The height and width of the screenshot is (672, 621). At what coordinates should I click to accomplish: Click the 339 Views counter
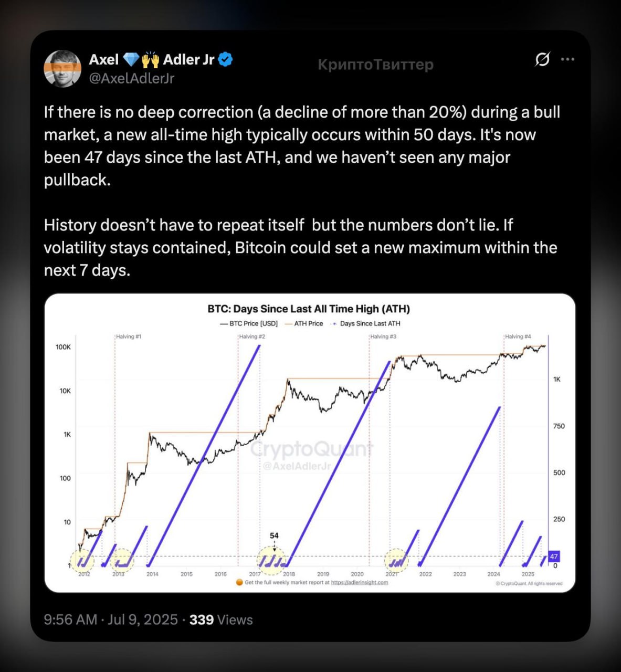tap(221, 619)
